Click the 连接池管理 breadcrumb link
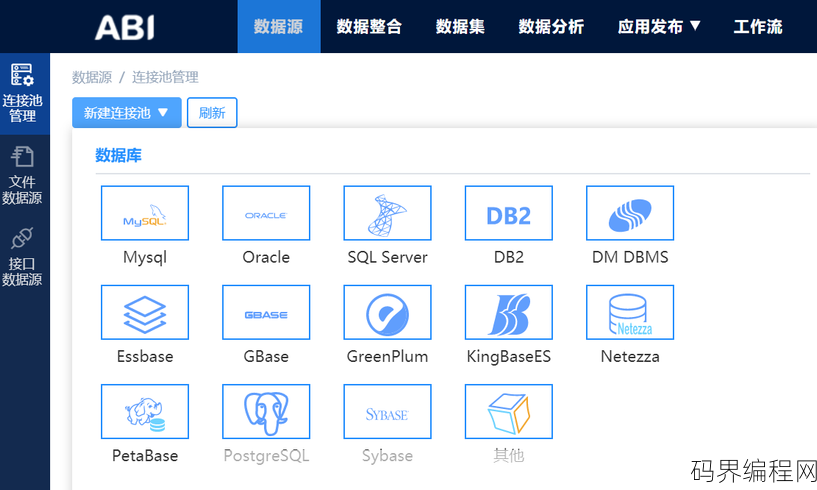This screenshot has height=490, width=817. pos(165,78)
